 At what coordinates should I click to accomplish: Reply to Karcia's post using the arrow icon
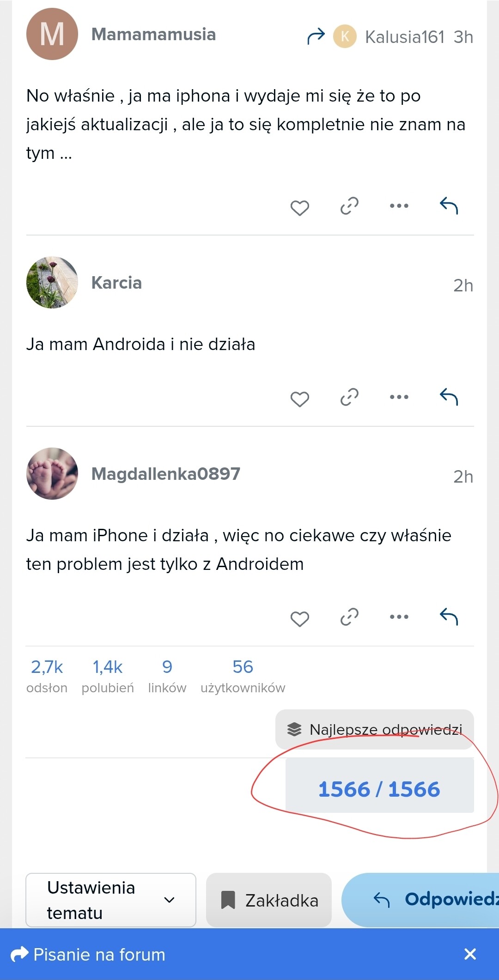[x=449, y=397]
